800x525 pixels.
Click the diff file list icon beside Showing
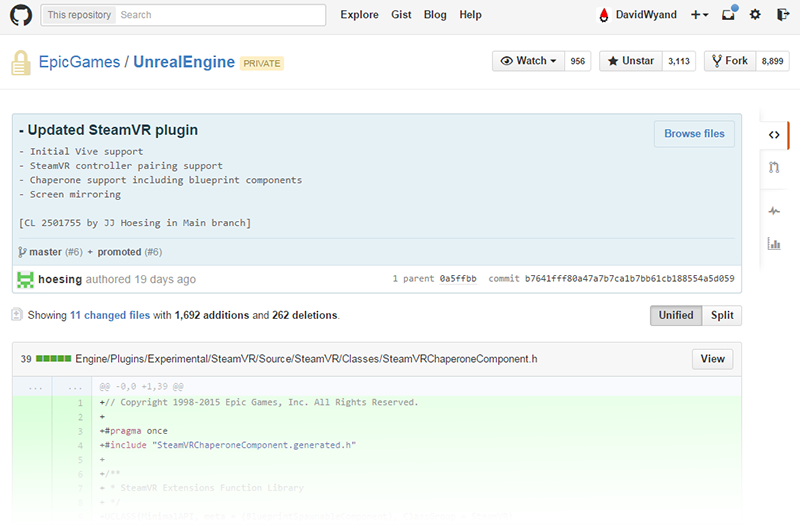(17, 315)
